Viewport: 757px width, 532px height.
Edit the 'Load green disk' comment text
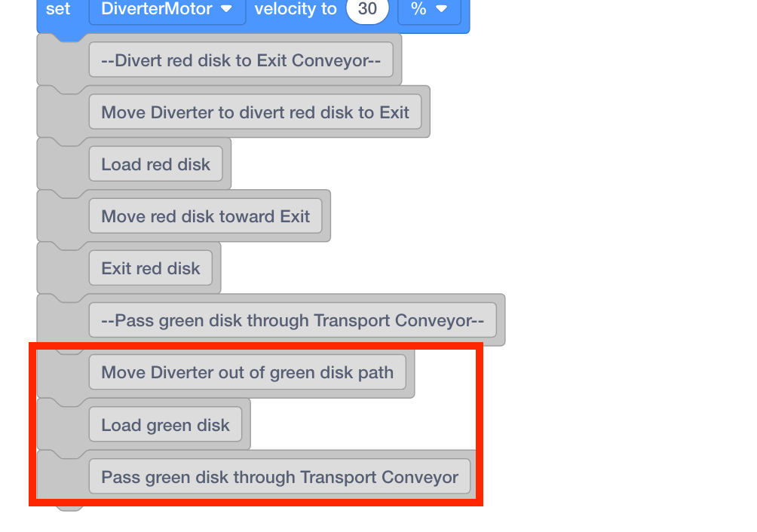[165, 425]
